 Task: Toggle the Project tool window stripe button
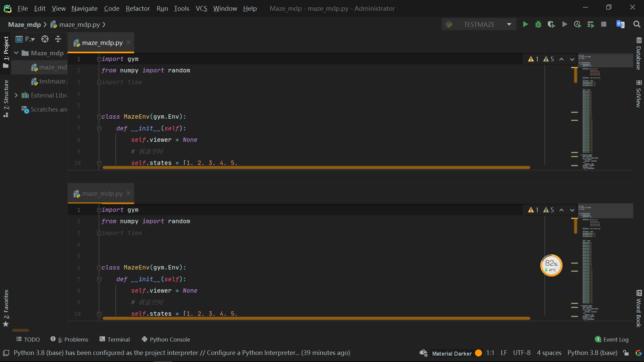[6, 47]
